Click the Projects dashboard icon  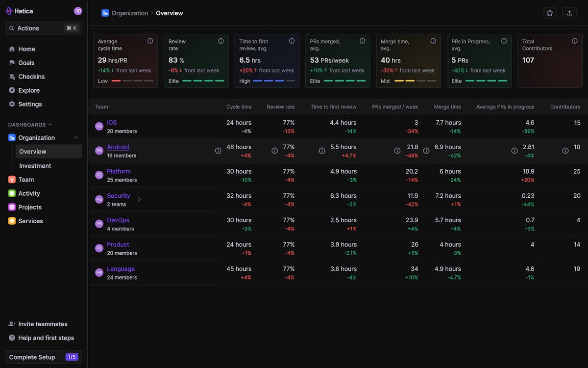pyautogui.click(x=13, y=207)
